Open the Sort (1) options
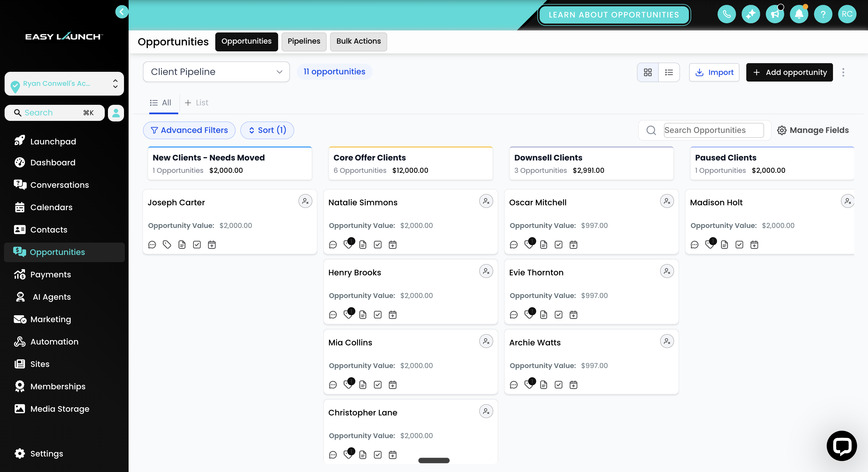 tap(267, 130)
